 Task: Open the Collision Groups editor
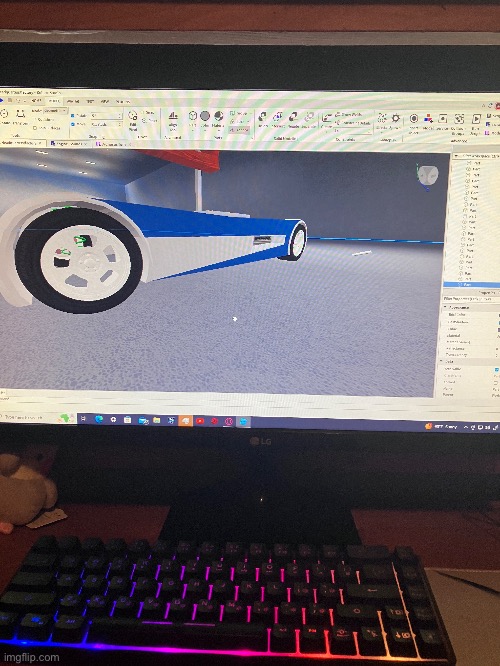[459, 123]
